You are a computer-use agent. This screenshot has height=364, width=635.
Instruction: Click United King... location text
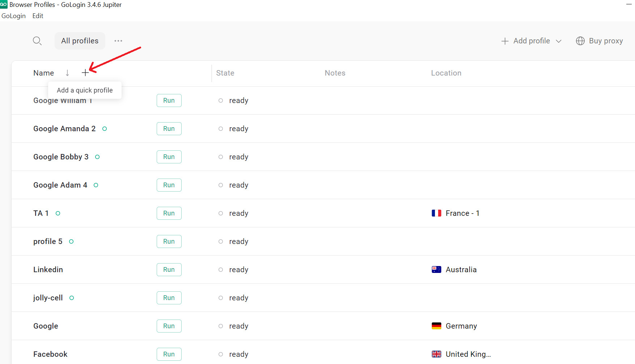[468, 354]
